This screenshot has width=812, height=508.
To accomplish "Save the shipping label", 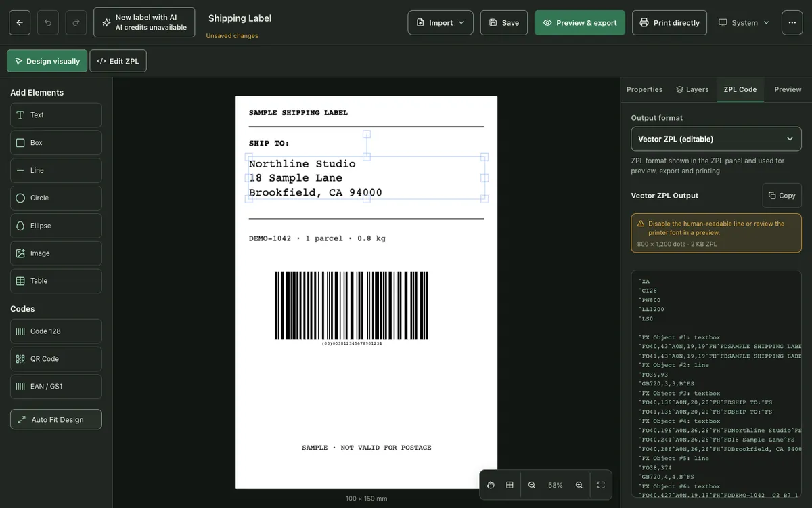I will pos(504,22).
